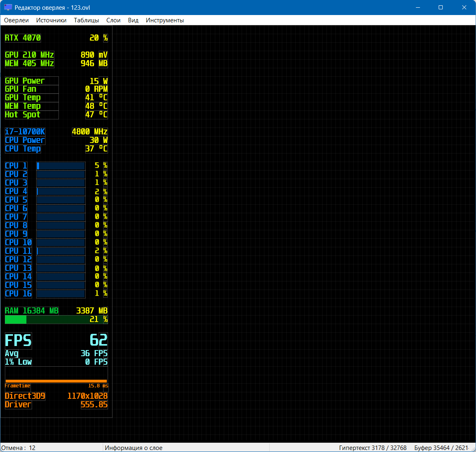Viewport: 476px width, 452px height.
Task: Minimize the overlay editor window
Action: point(418,7)
